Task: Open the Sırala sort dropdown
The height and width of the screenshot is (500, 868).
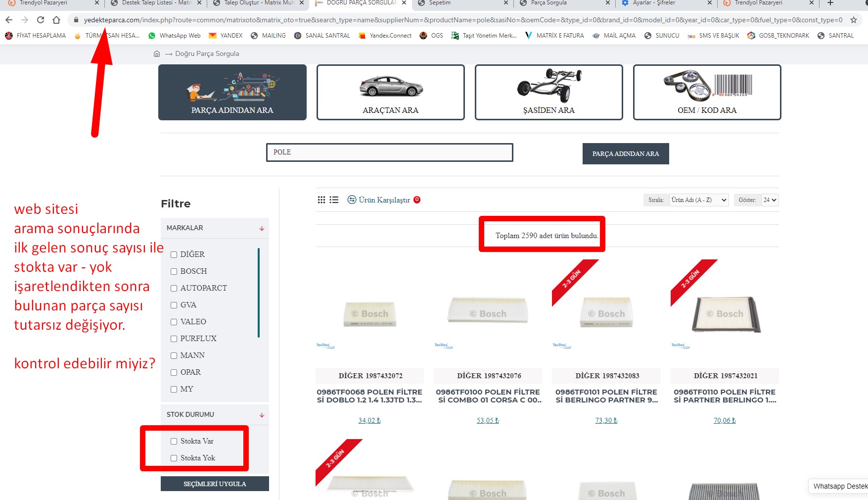Action: 698,200
